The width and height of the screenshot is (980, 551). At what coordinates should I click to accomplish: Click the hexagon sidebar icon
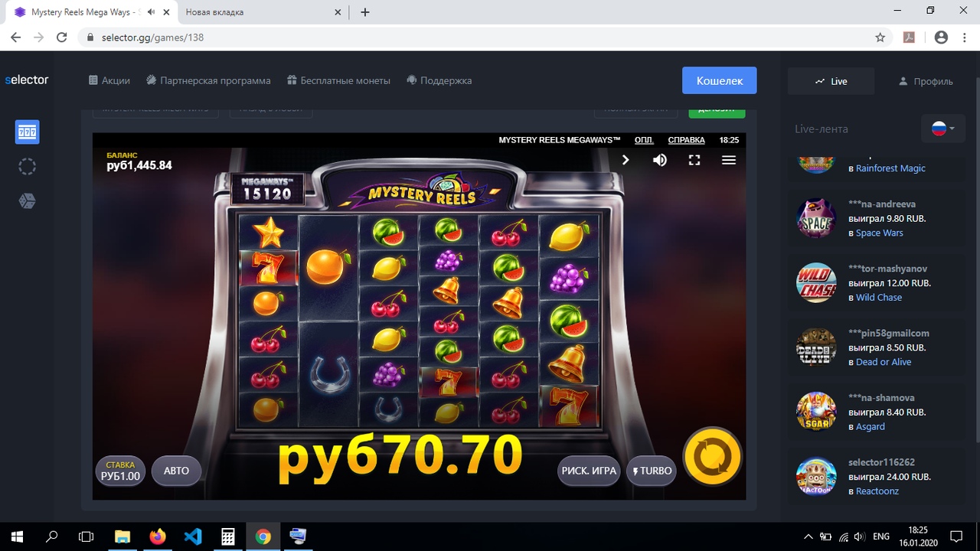[27, 201]
